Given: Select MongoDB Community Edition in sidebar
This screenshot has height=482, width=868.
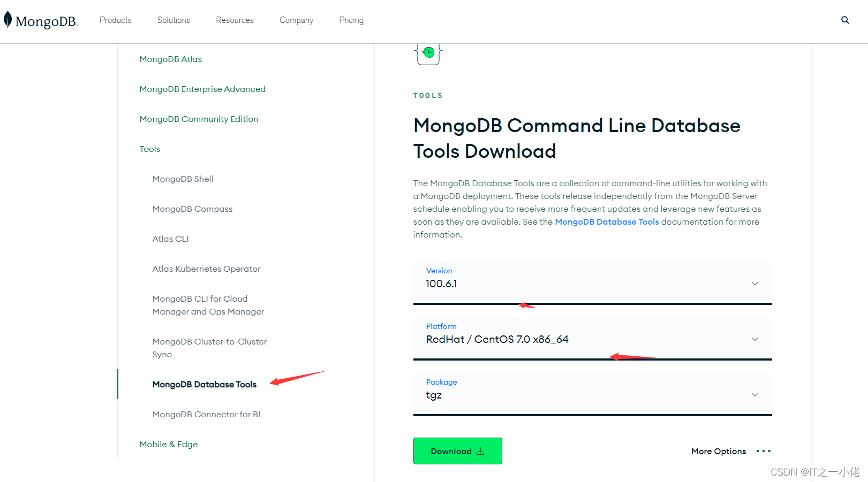Looking at the screenshot, I should [x=199, y=119].
